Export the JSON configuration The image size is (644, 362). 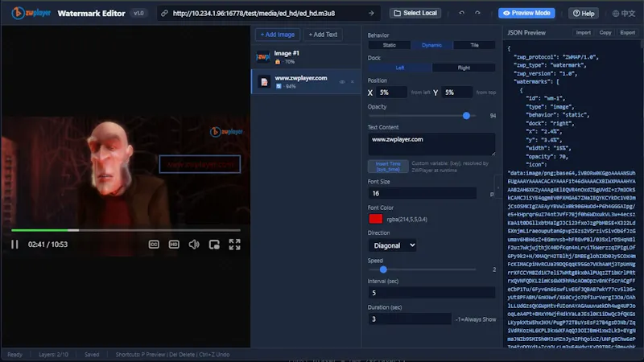point(628,32)
